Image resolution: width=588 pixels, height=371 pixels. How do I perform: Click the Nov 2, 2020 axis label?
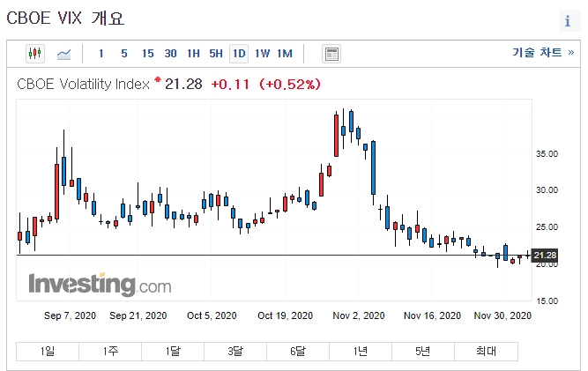pyautogui.click(x=359, y=315)
